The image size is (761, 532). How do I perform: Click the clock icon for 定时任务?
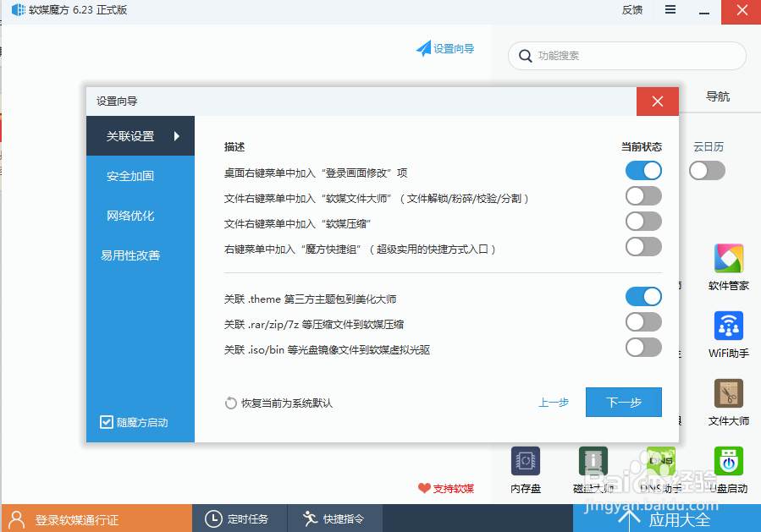point(213,519)
